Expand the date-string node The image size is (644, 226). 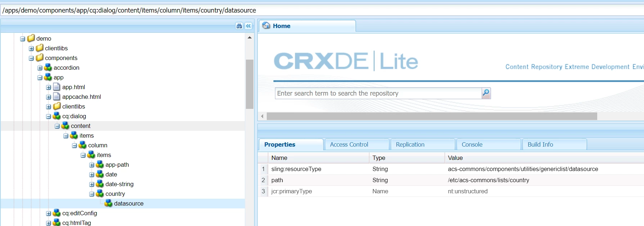pos(92,184)
